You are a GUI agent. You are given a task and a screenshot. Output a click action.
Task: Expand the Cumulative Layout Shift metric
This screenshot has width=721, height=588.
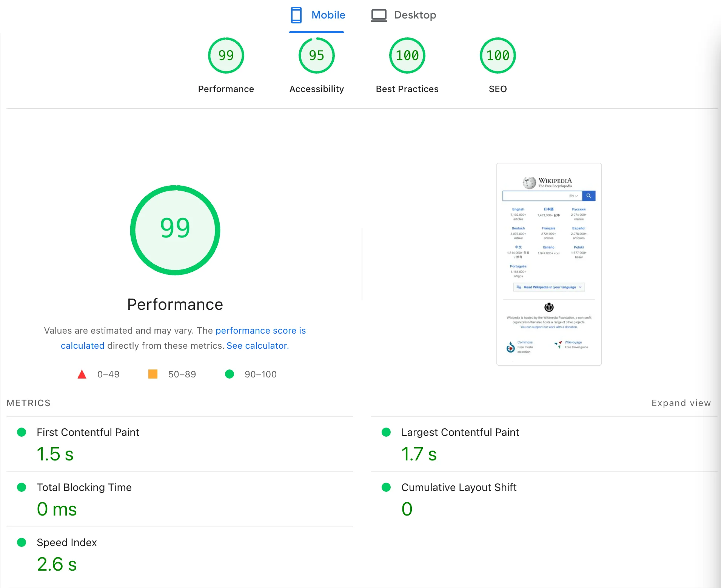click(459, 487)
